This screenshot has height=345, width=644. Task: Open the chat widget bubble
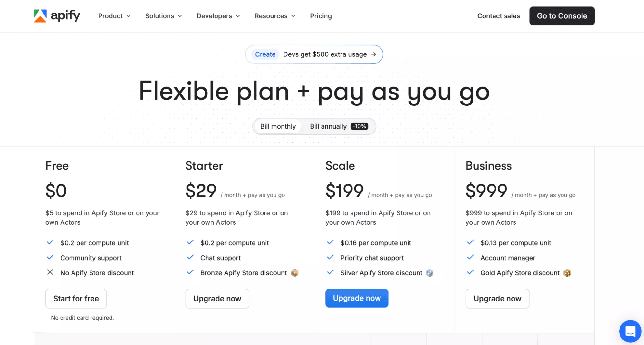[630, 331]
